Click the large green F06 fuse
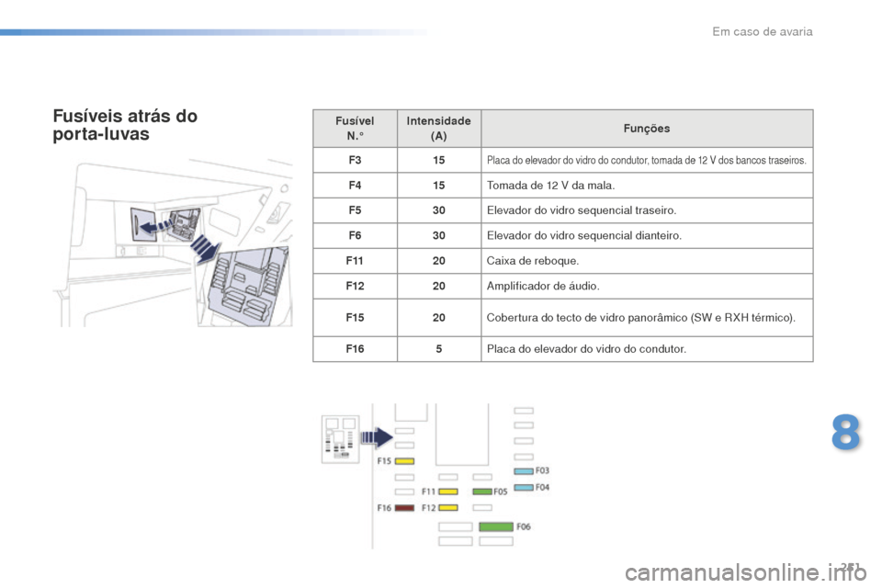Viewport: 882px width, 588px height. tap(496, 526)
